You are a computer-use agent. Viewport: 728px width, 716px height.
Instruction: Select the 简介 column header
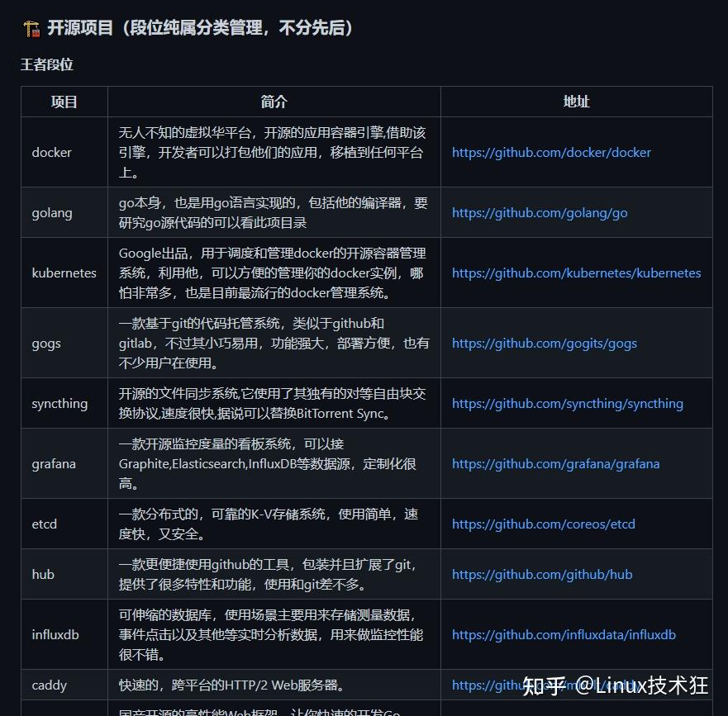click(273, 102)
